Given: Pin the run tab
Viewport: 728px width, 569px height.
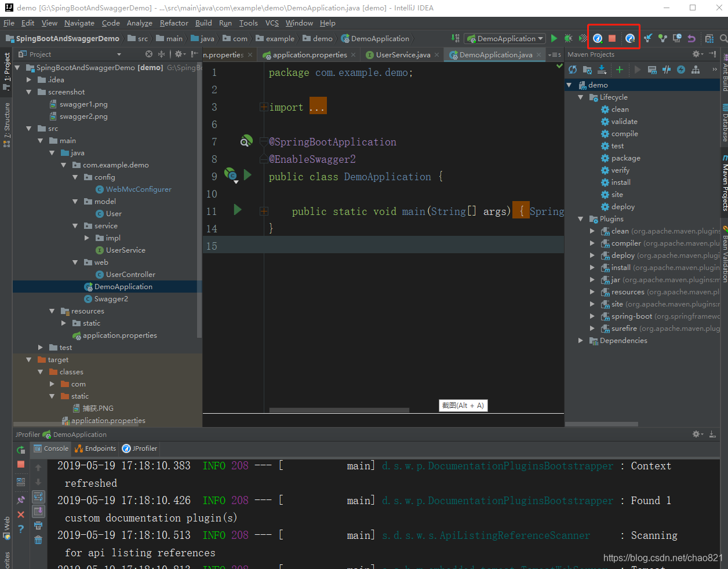Looking at the screenshot, I should (x=21, y=499).
